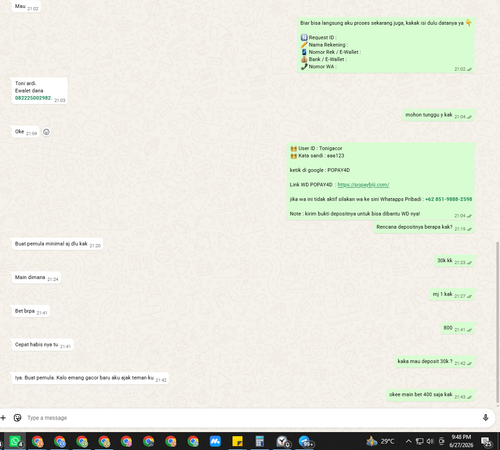Image resolution: width=500 pixels, height=450 pixels.
Task: Click the "Biar bisa langsung aku proses" line
Action: coord(386,23)
